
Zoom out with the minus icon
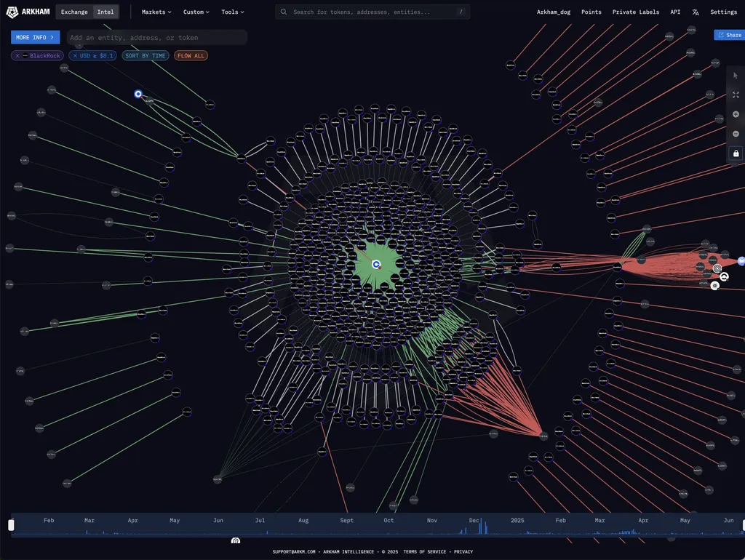pyautogui.click(x=736, y=134)
